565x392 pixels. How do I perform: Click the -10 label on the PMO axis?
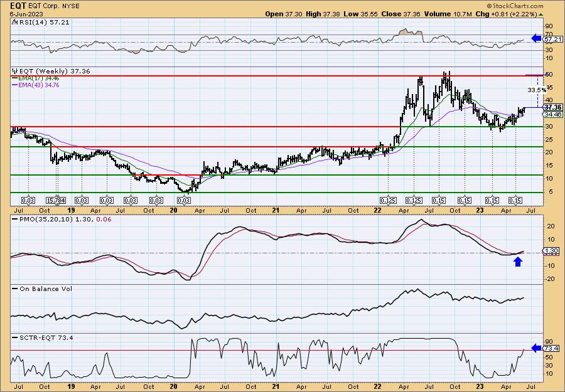point(549,266)
